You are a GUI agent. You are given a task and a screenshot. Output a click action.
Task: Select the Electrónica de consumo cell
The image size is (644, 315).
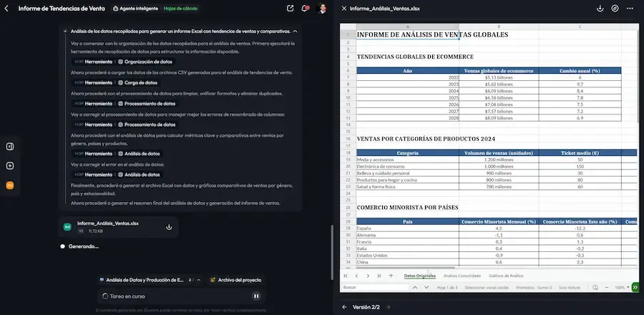407,166
